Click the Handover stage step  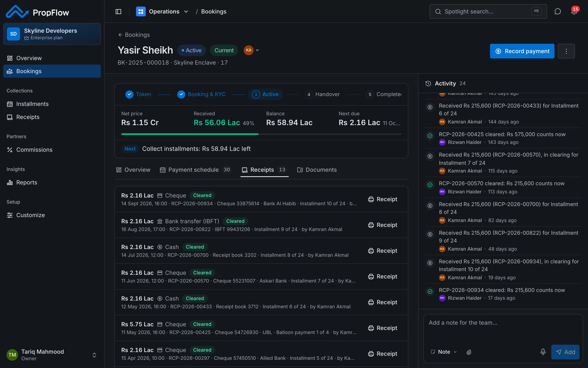coord(322,94)
